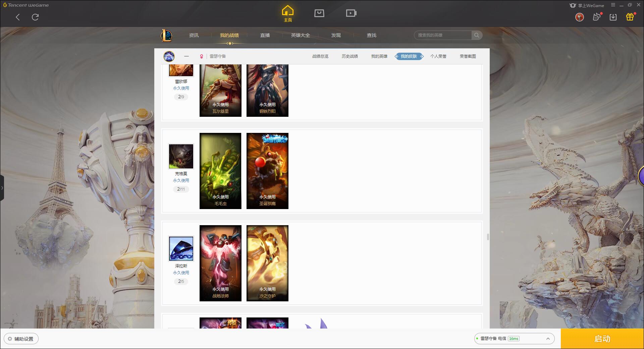The height and width of the screenshot is (349, 644).
Task: Open the 我的战绩 tab
Action: point(229,35)
